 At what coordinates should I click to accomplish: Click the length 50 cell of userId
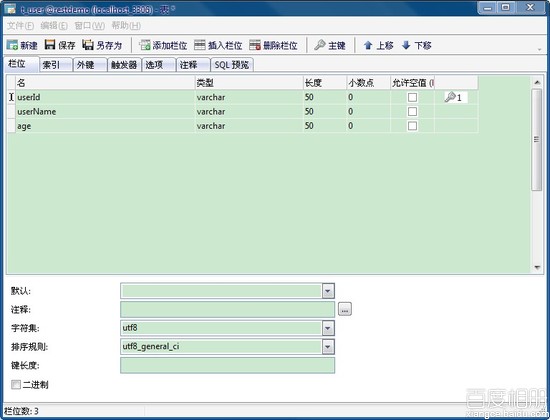[x=324, y=97]
